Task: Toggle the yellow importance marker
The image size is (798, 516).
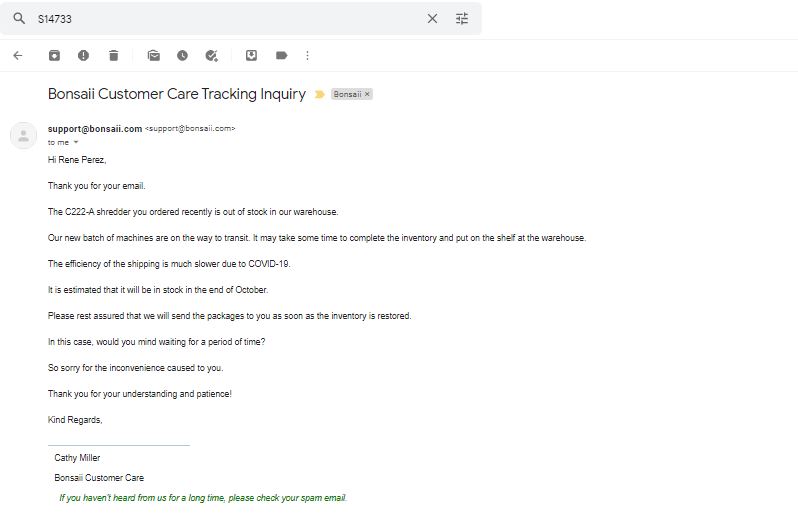Action: (x=320, y=94)
